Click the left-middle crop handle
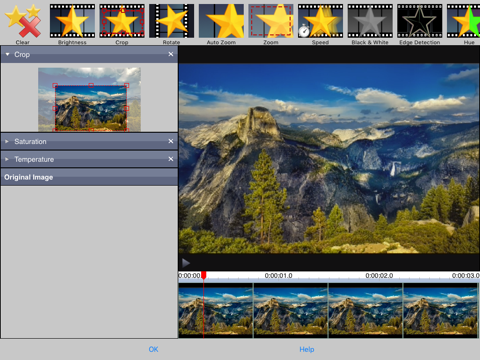Image resolution: width=480 pixels, height=360 pixels. [x=55, y=108]
